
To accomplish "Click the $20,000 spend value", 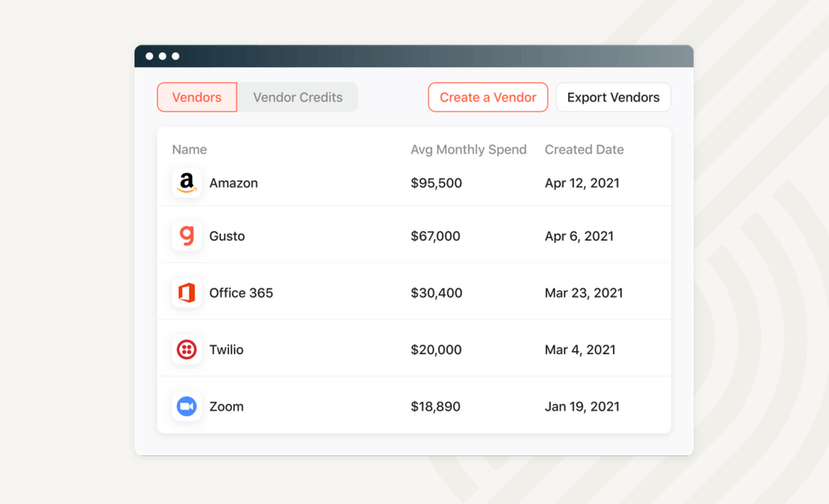I will 436,349.
